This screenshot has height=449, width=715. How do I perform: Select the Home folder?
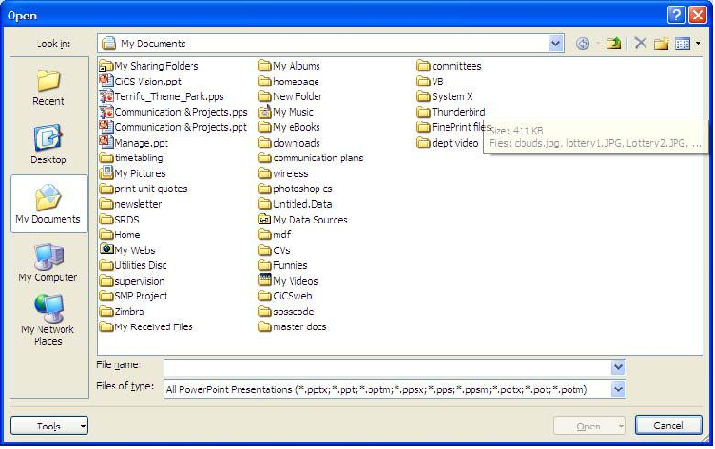coord(120,235)
